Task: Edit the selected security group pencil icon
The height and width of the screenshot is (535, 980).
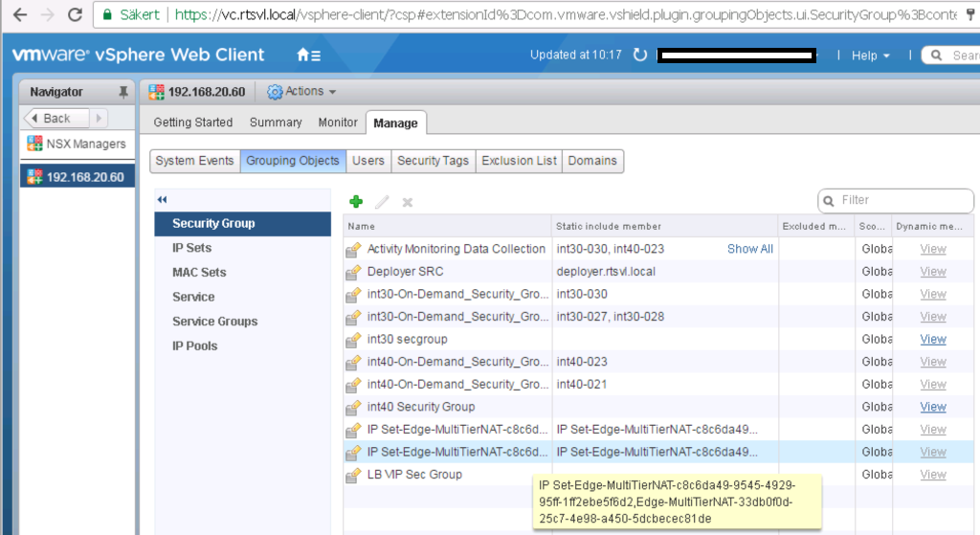Action: click(382, 202)
